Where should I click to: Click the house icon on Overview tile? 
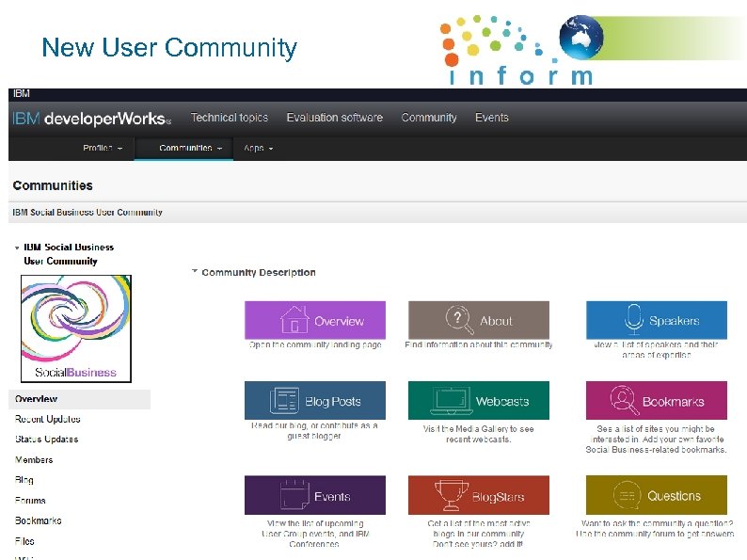click(x=294, y=319)
